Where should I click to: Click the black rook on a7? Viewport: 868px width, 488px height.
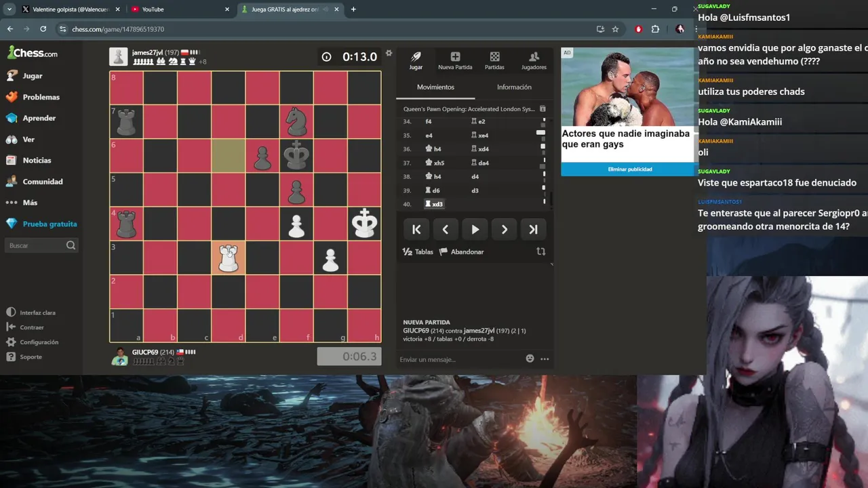coord(127,122)
